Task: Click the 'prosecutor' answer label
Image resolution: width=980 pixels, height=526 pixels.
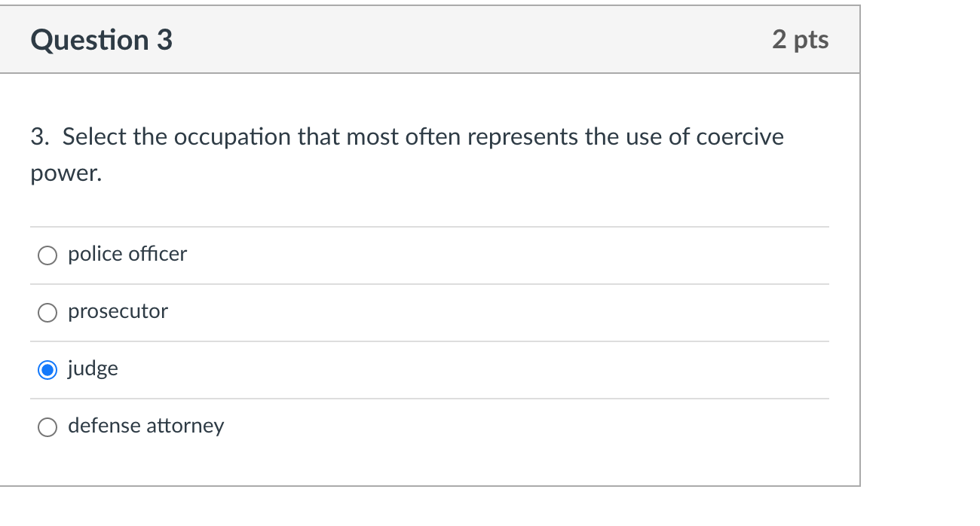Action: pos(118,311)
